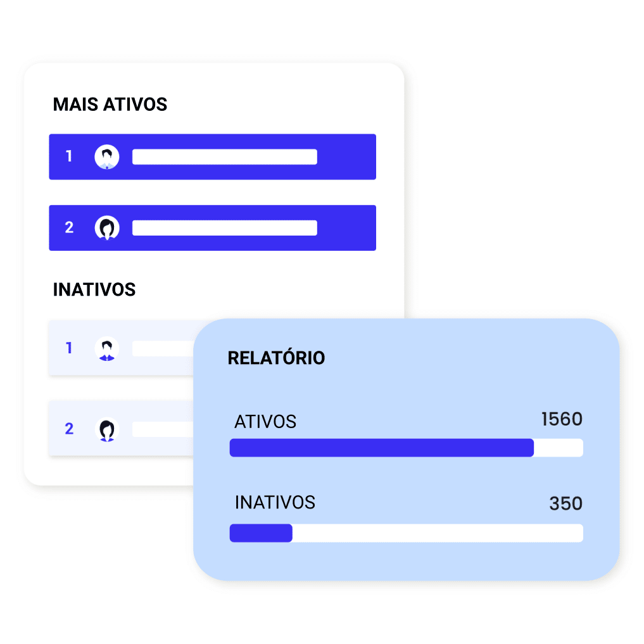Select the second blue Mais Ativos row
Image resolution: width=644 pixels, height=644 pixels.
(212, 228)
